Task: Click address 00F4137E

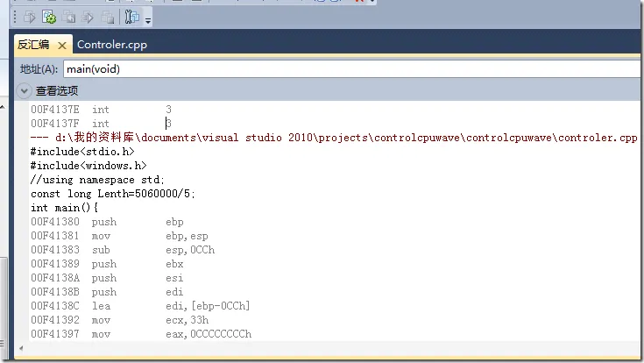Action: pos(55,110)
